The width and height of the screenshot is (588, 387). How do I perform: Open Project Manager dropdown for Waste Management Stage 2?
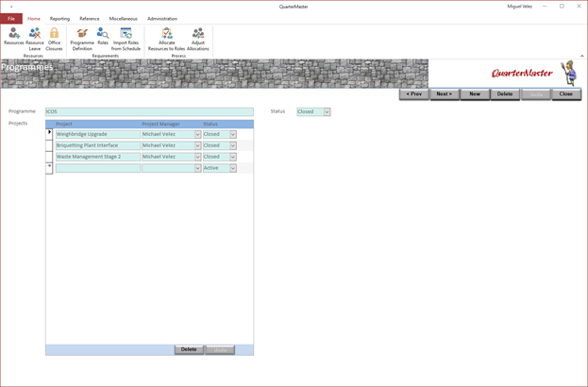click(197, 157)
